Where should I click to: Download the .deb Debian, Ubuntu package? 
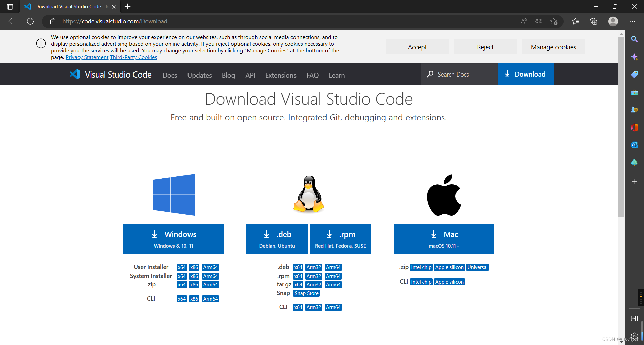tap(277, 239)
